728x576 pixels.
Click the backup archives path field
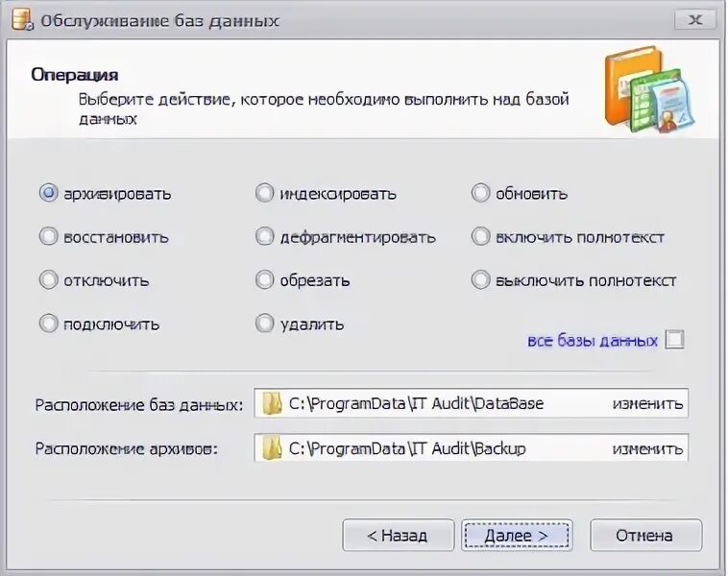471,448
